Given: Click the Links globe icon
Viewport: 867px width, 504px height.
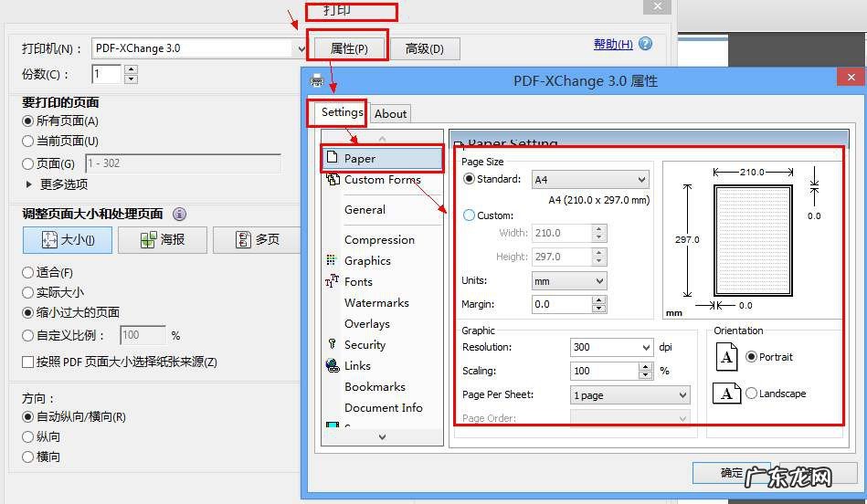Looking at the screenshot, I should click(x=333, y=365).
